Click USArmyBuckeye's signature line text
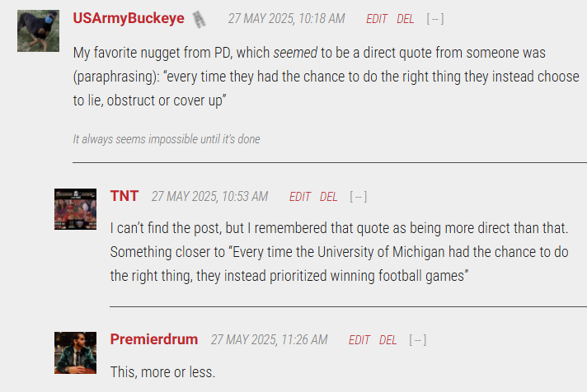 pyautogui.click(x=167, y=139)
